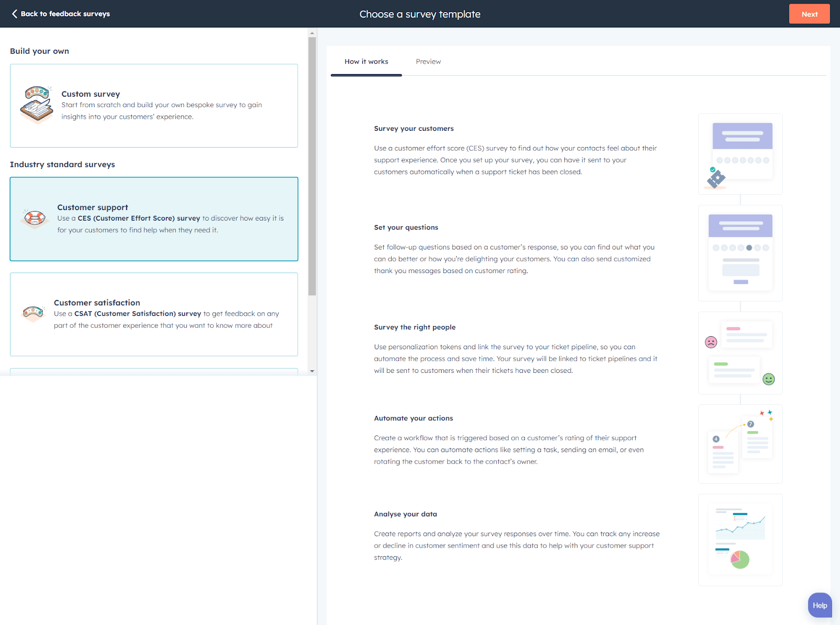Image resolution: width=840 pixels, height=625 pixels.
Task: Click the Automate your actions illustration
Action: (x=740, y=444)
